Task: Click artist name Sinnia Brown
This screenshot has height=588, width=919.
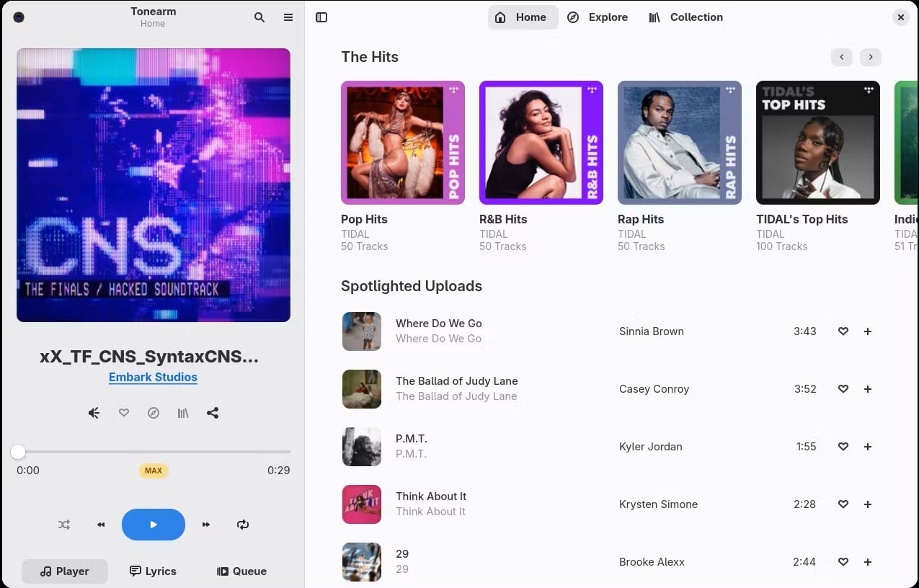Action: point(652,331)
